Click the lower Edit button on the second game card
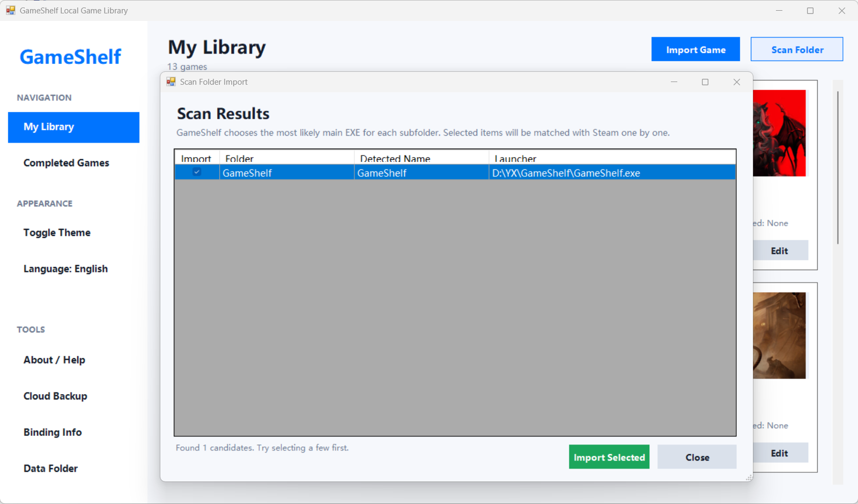 click(780, 453)
